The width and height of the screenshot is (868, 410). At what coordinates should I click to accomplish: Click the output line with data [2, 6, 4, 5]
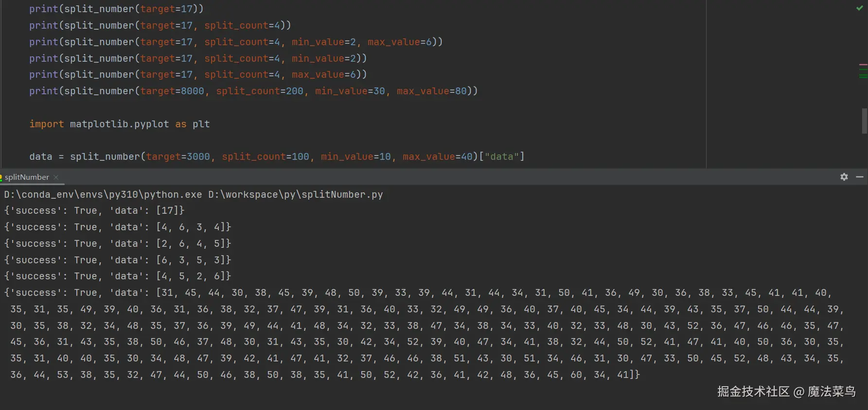(x=118, y=243)
